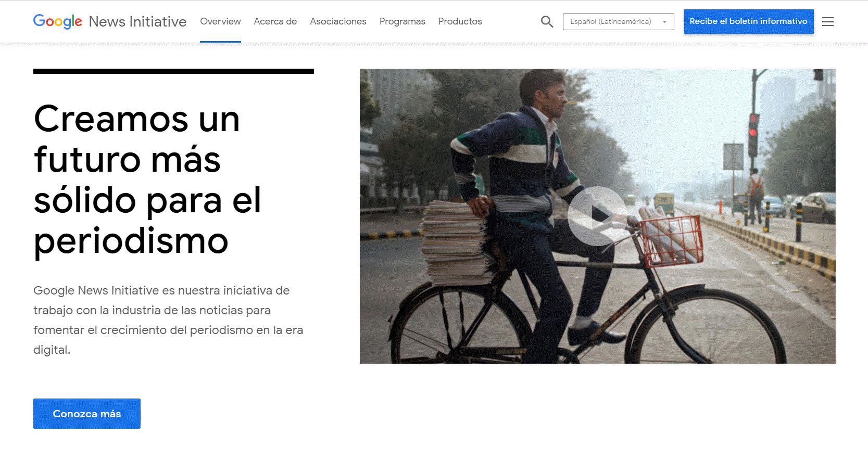Select the Overview tab

click(x=220, y=21)
